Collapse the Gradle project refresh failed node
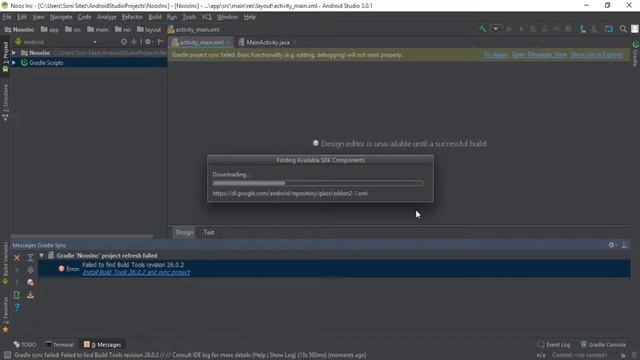Viewport: 640px width, 360px height. pyautogui.click(x=42, y=256)
